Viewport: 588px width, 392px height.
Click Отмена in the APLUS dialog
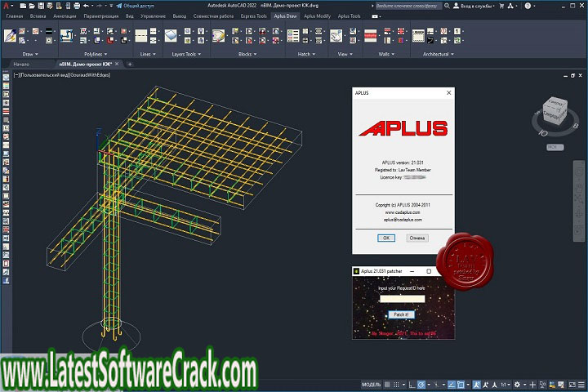tap(417, 238)
